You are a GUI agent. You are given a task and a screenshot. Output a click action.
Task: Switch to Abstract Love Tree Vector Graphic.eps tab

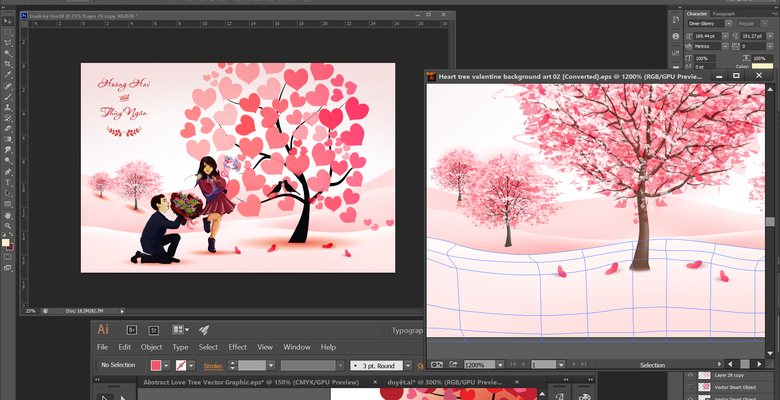point(251,382)
